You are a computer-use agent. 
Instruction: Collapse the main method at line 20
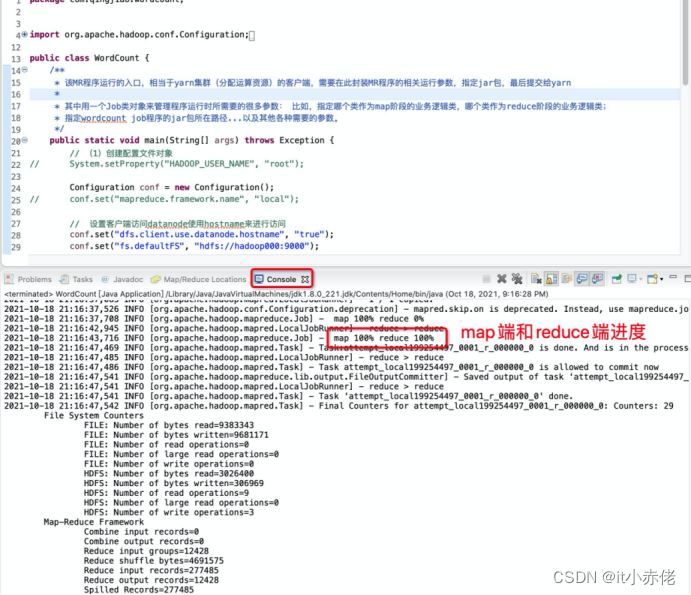[25, 140]
